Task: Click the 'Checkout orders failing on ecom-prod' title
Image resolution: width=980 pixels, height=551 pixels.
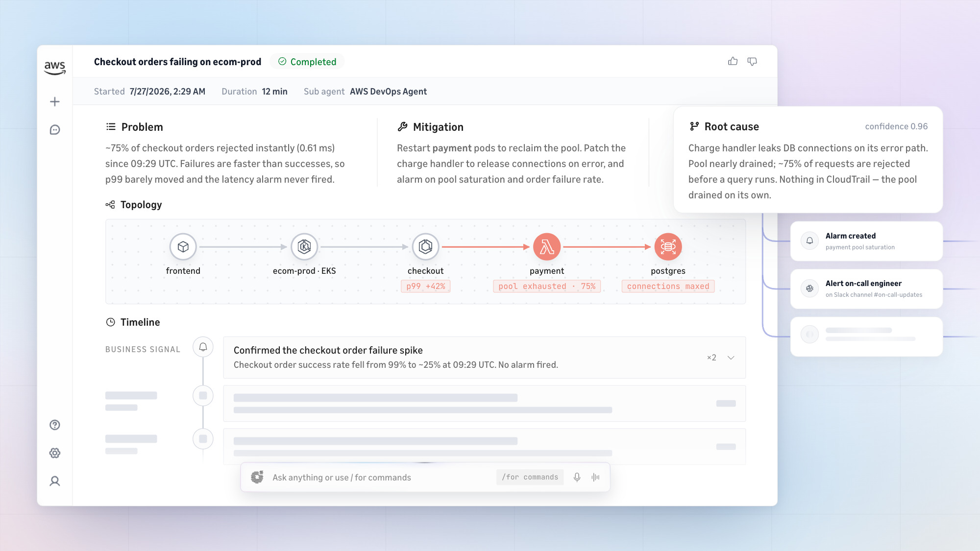Action: (x=177, y=62)
